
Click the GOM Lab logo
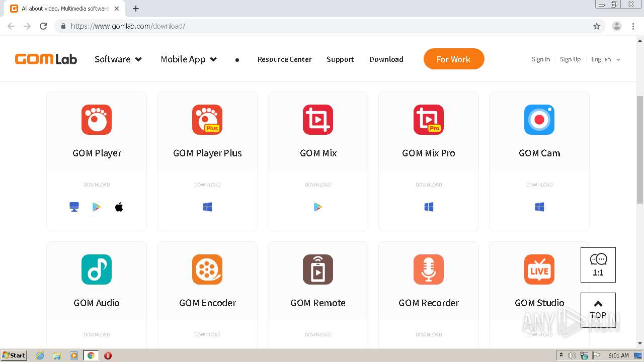coord(46,59)
